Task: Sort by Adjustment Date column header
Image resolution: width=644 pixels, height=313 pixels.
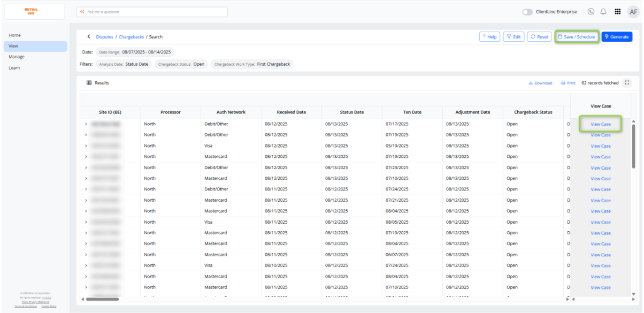Action: tap(473, 112)
